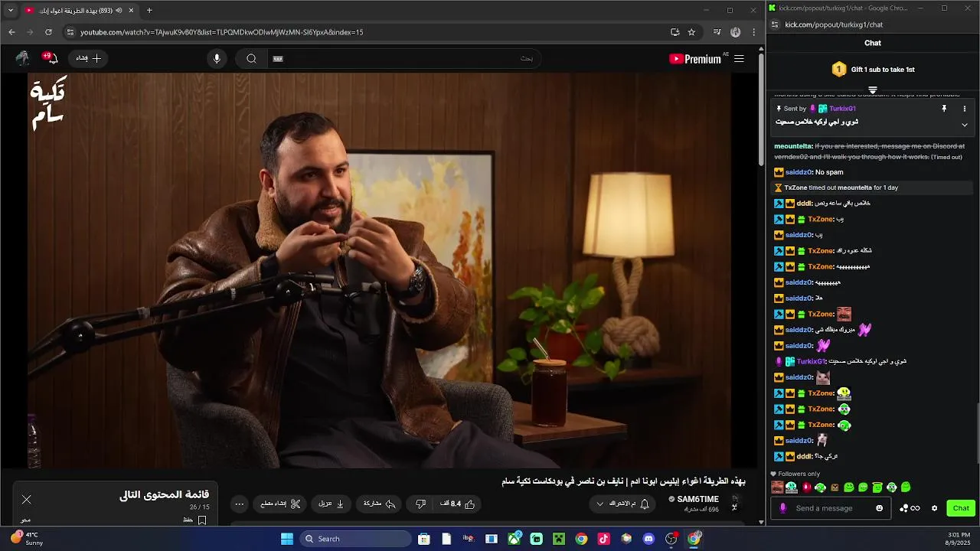Unpin the pinned message in Kick chat
This screenshot has width=980, height=551.
pos(944,109)
